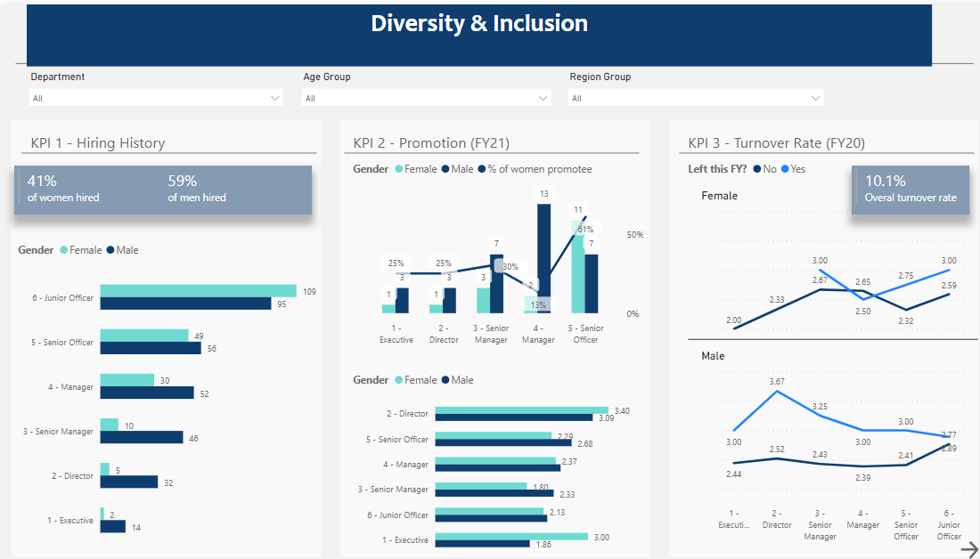
Task: Click the Executive male hiring bar labeled 14
Action: pyautogui.click(x=112, y=527)
